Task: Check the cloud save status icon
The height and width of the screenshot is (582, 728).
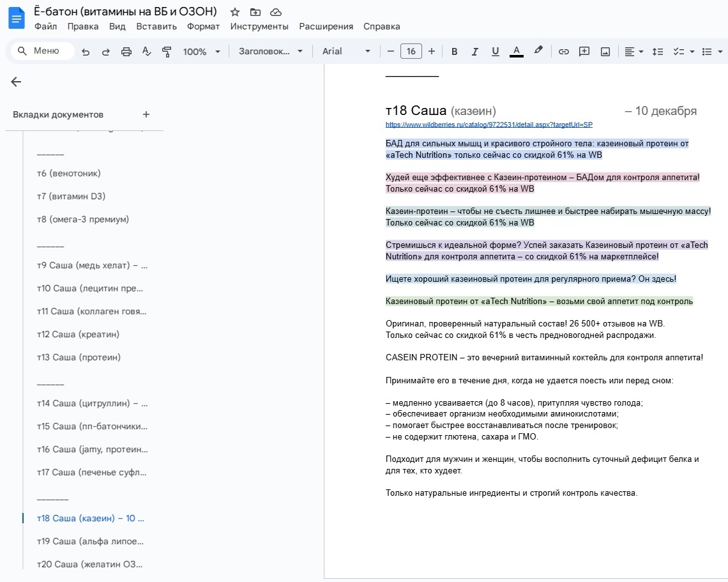Action: 276,12
